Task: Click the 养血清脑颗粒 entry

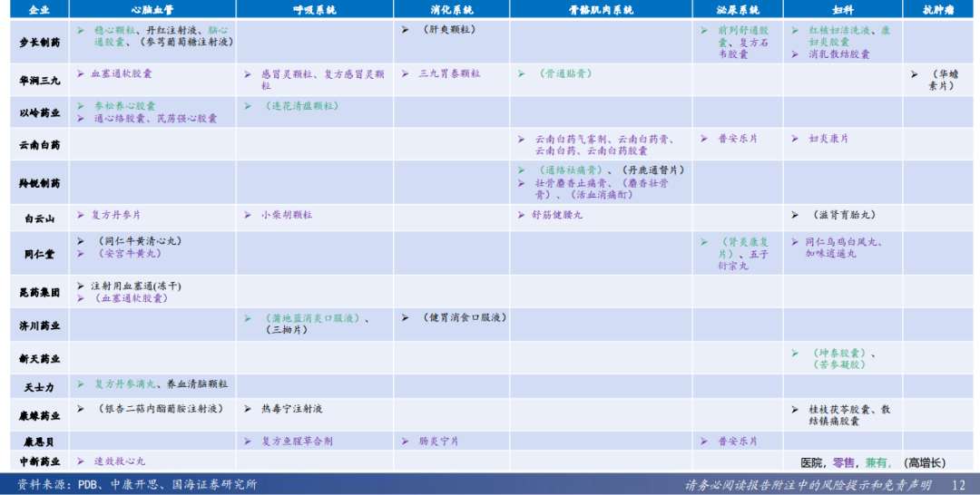Action: pyautogui.click(x=198, y=384)
